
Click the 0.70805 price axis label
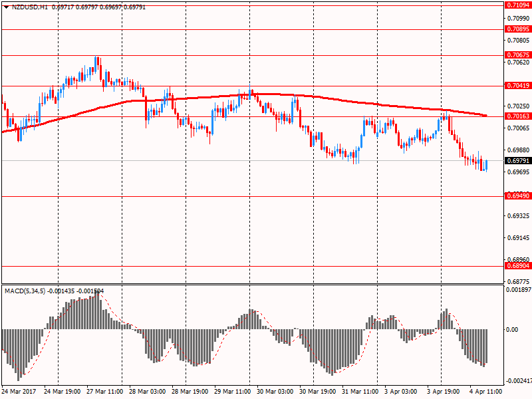coord(519,41)
